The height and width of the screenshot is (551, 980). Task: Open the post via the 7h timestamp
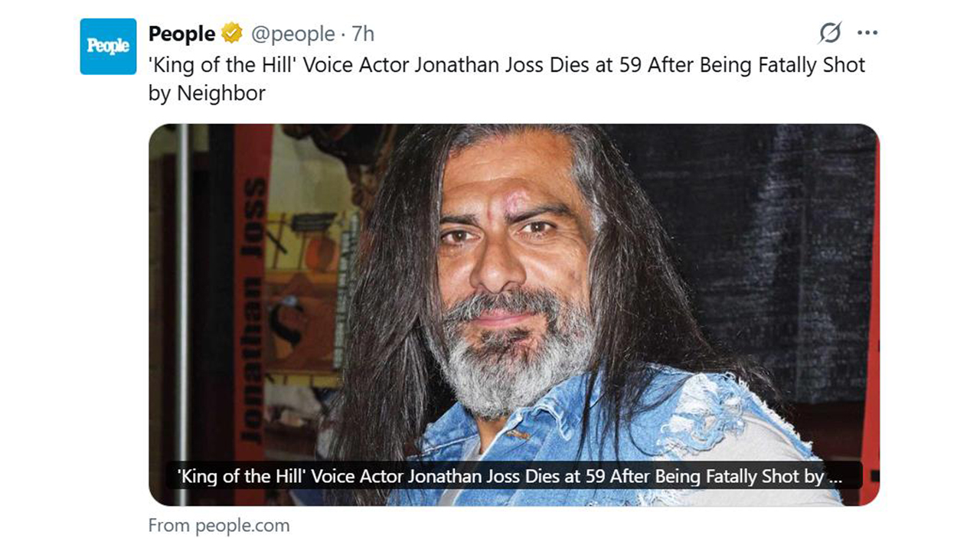[x=363, y=34]
